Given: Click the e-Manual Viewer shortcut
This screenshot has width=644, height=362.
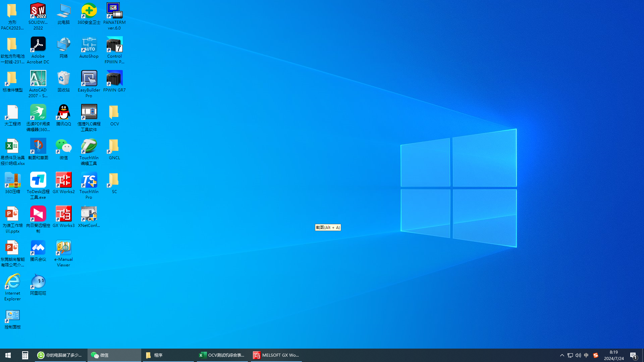Looking at the screenshot, I should click(63, 248).
